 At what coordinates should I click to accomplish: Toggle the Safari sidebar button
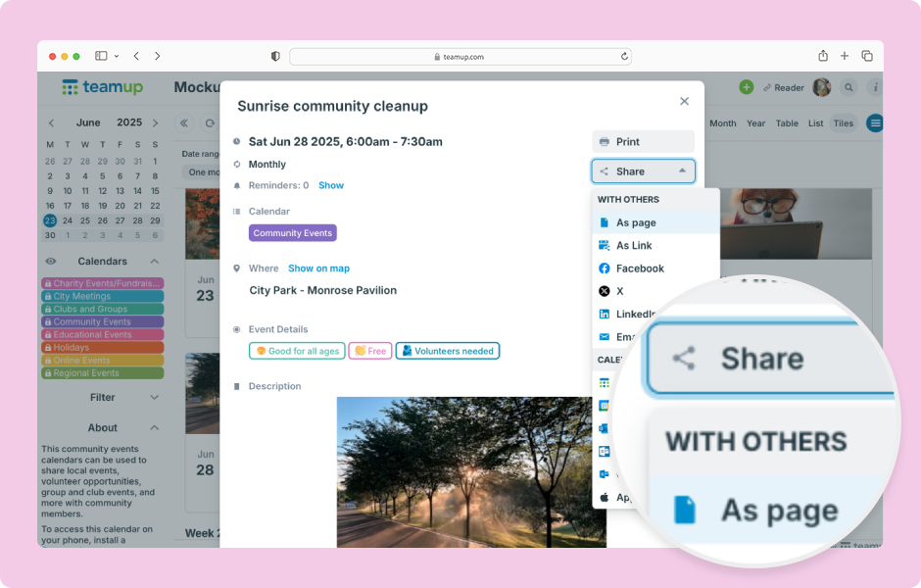pos(101,56)
